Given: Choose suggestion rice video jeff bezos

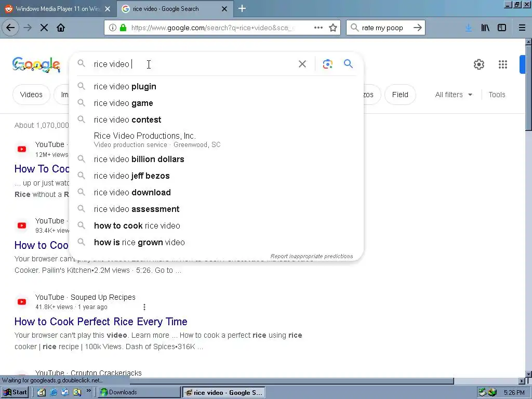Looking at the screenshot, I should [x=216, y=176].
